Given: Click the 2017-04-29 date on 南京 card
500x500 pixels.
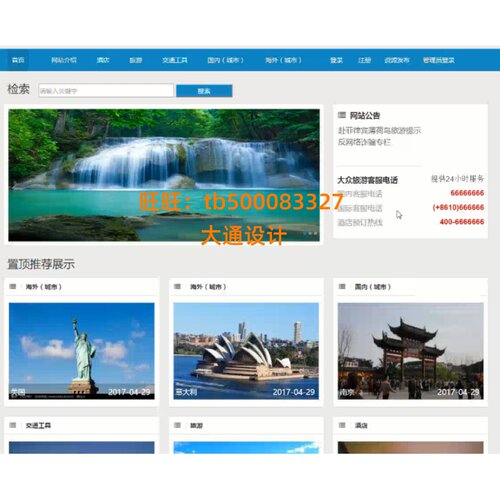Looking at the screenshot, I should point(458,392).
